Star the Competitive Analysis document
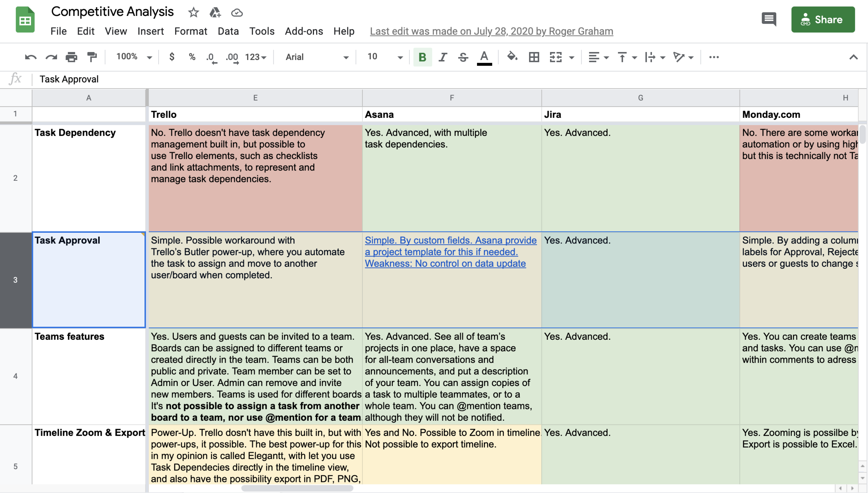This screenshot has height=493, width=868. click(x=193, y=12)
